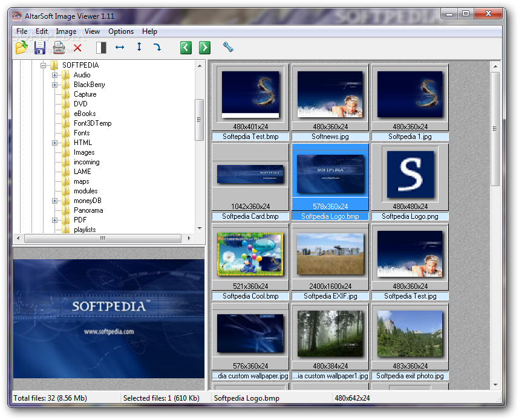Select Softpedia EXIF.jpg thumbnail
The image size is (519, 420).
point(330,257)
